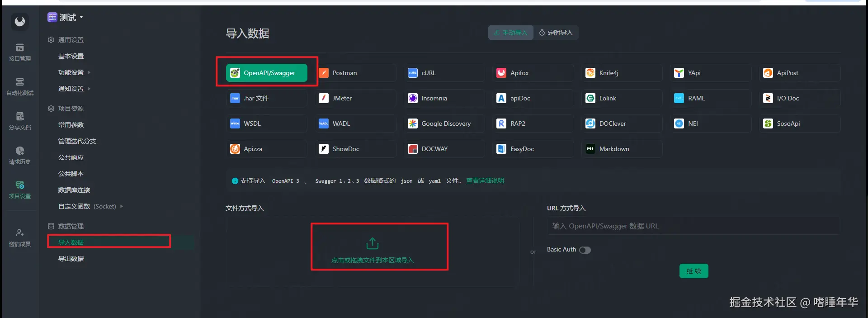Open the 自动化测试 sidebar icon
Screen dimensions: 868x318
(20, 87)
